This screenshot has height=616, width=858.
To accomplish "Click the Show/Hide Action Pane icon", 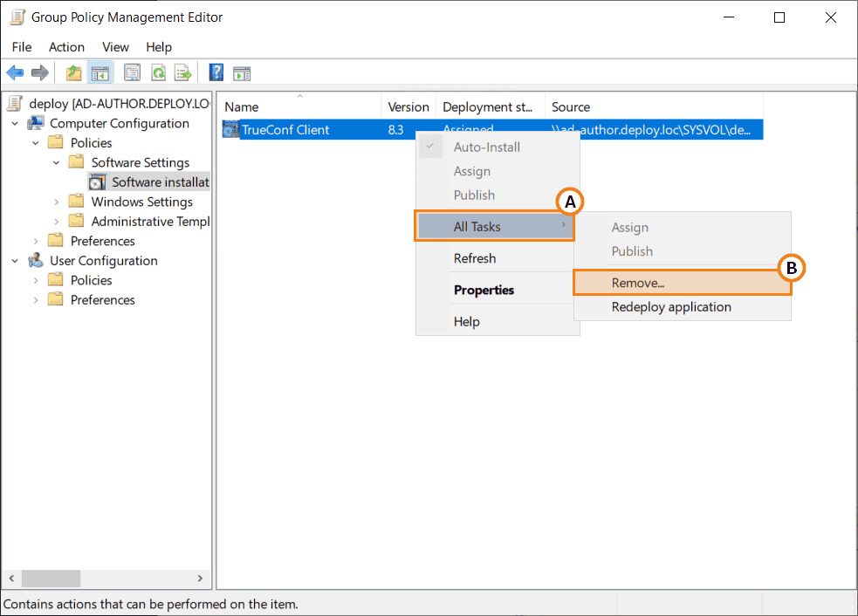I will point(242,73).
